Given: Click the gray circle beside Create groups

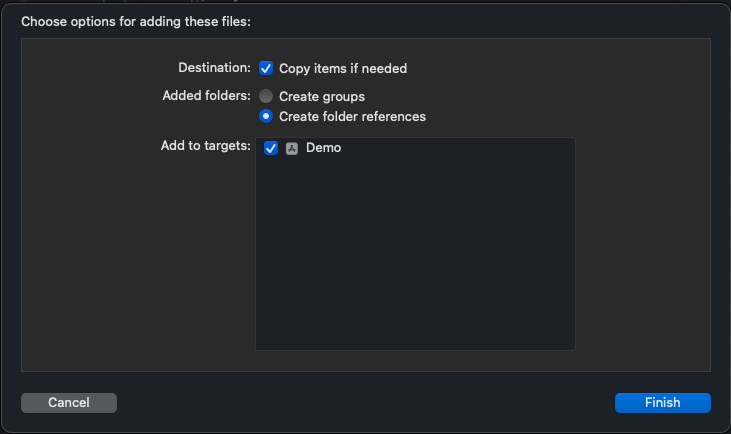Looking at the screenshot, I should pyautogui.click(x=266, y=96).
